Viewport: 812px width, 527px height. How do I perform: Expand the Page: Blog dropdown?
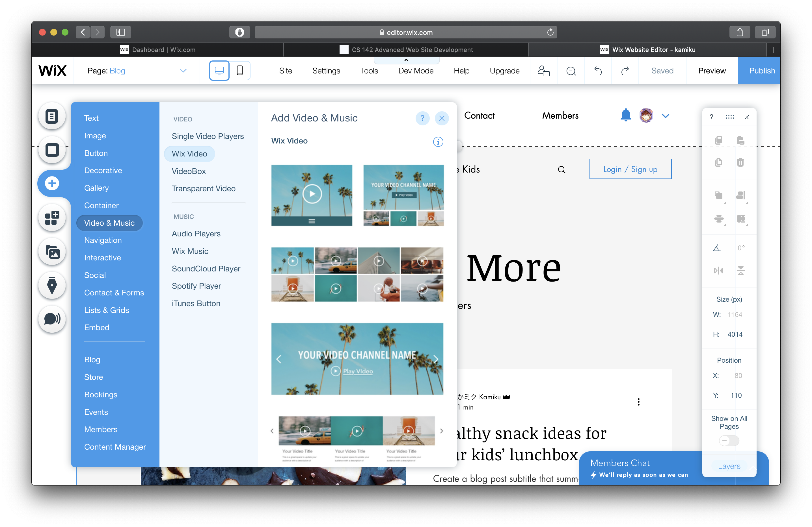coord(183,71)
